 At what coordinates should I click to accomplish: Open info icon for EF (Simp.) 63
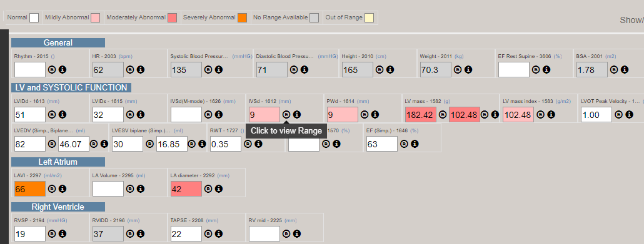pos(415,144)
